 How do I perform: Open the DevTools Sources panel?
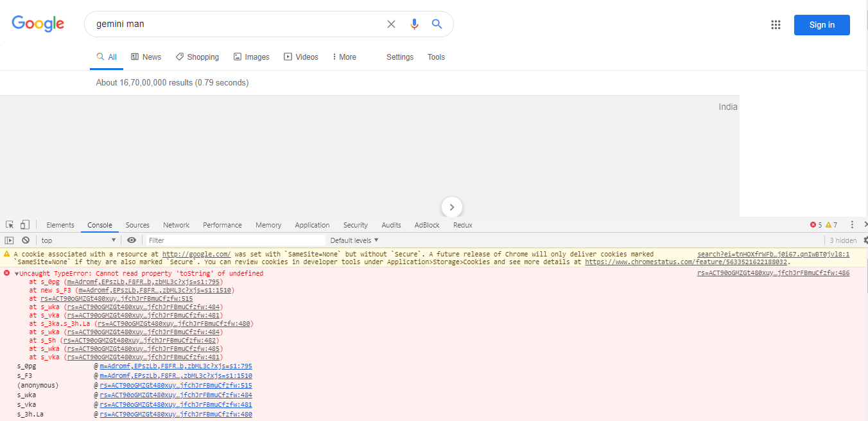tap(137, 225)
